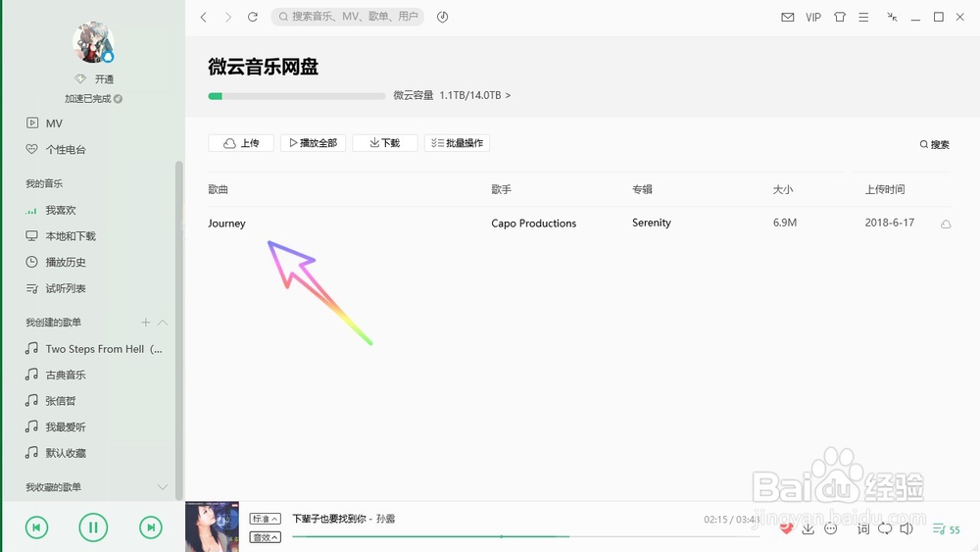This screenshot has width=980, height=552.
Task: Open the 音效 sound effect dropdown
Action: (x=265, y=537)
